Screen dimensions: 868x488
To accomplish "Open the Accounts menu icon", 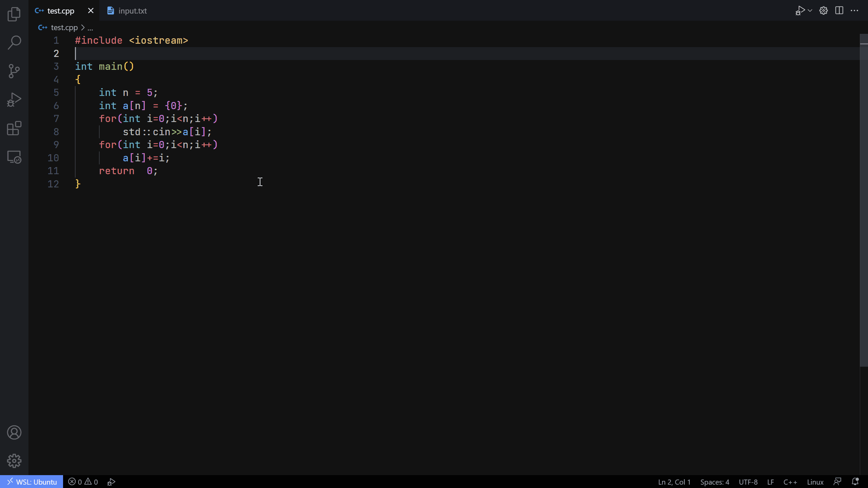I will click(x=14, y=432).
